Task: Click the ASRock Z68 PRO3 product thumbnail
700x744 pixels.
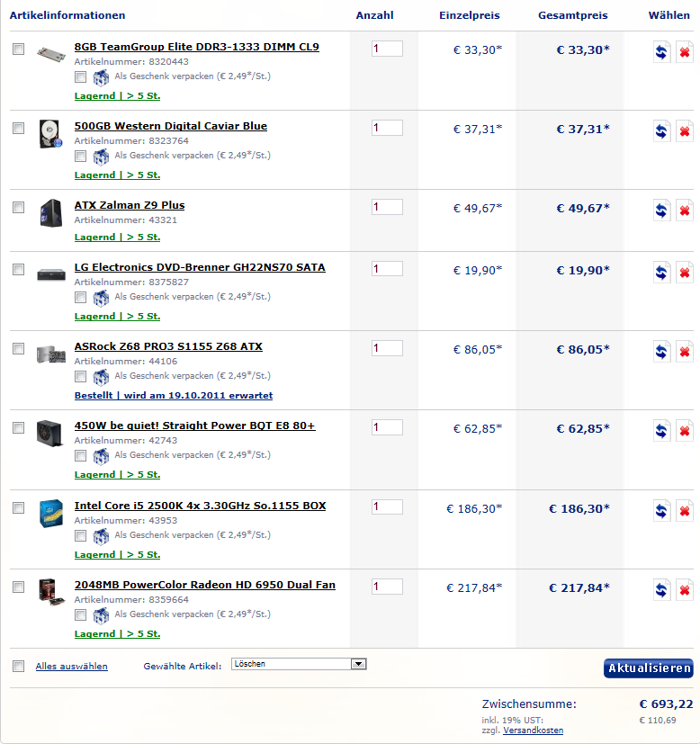Action: (x=50, y=353)
